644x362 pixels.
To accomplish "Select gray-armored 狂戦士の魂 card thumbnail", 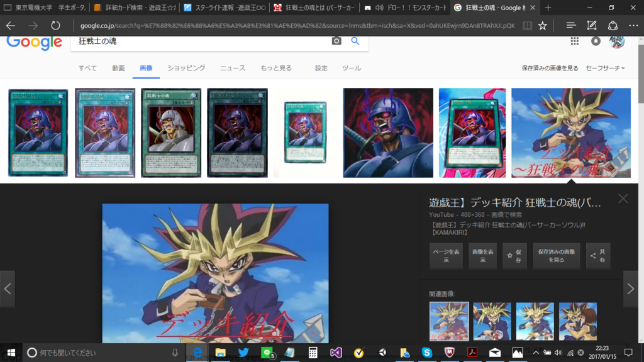I will tap(171, 133).
